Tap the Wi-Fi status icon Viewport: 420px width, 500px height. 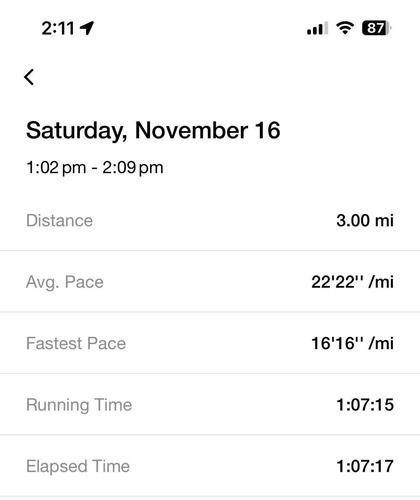coord(345,28)
